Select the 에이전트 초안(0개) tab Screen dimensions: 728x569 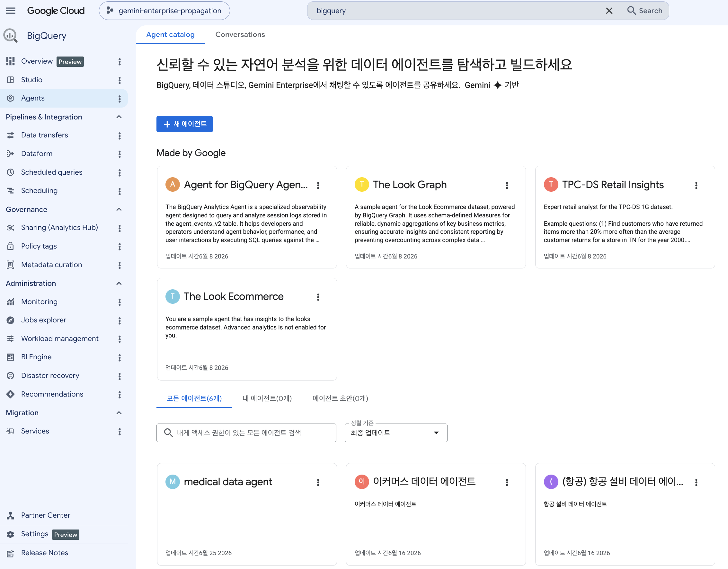click(340, 398)
